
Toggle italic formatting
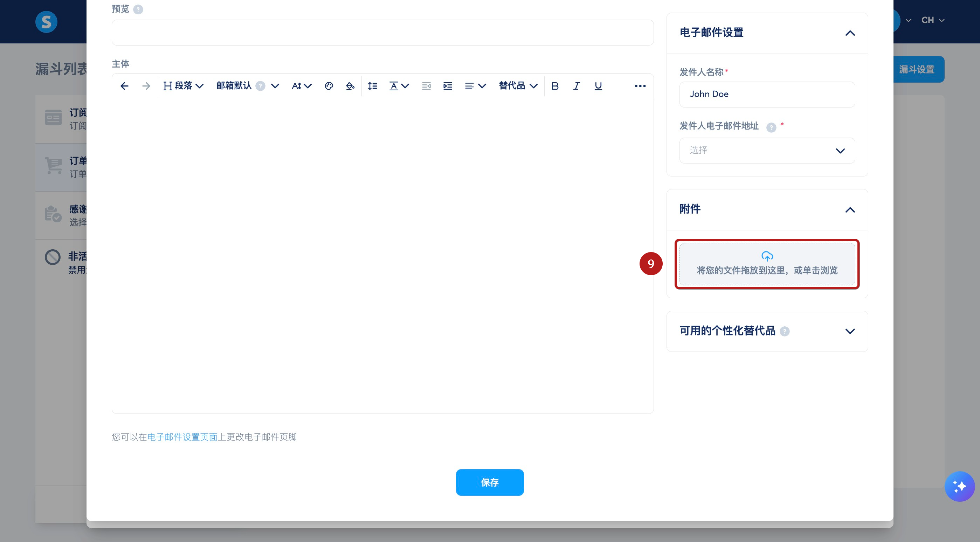click(x=577, y=86)
